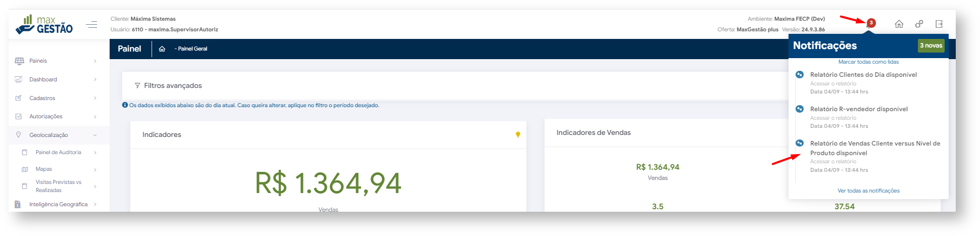Screen dimensions: 980x236
Task: Click the Painel title in blue bar
Action: (129, 49)
